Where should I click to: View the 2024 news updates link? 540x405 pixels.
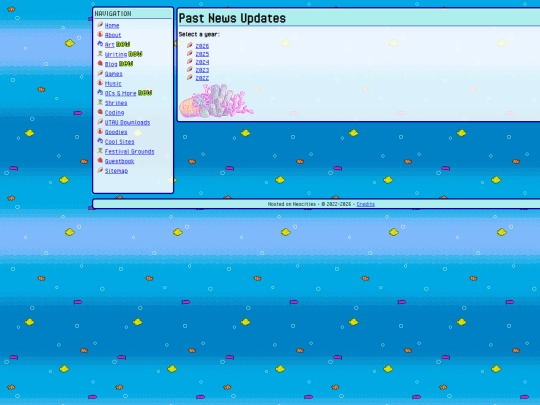click(x=202, y=62)
